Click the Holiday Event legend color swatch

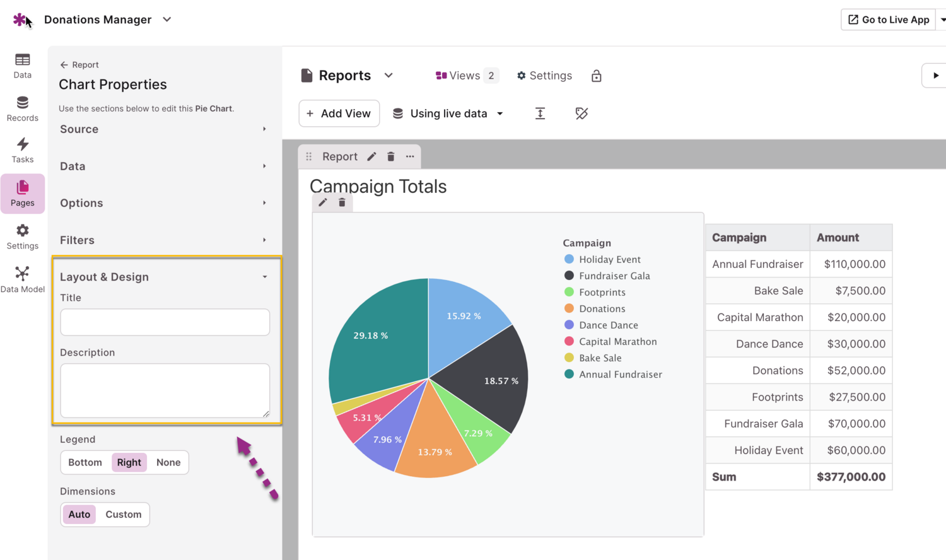(x=569, y=259)
